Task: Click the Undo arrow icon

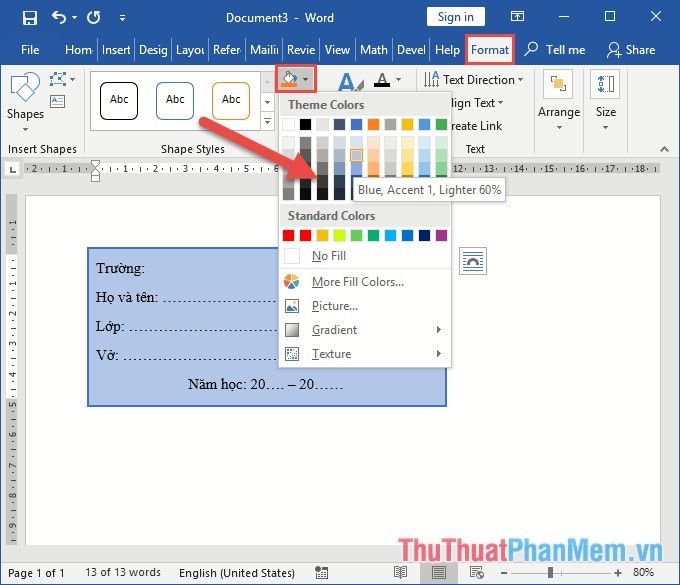Action: (x=59, y=17)
